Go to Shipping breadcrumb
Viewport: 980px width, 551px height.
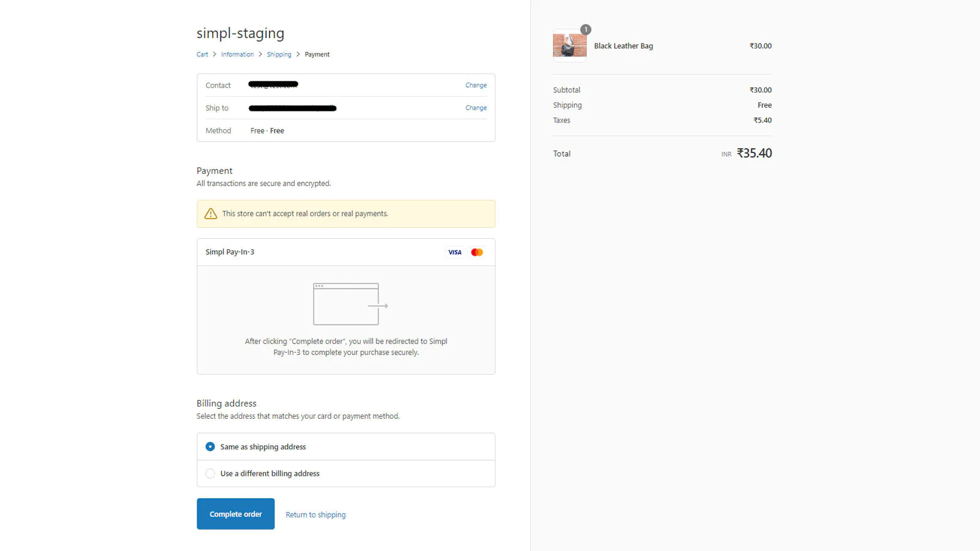[279, 54]
